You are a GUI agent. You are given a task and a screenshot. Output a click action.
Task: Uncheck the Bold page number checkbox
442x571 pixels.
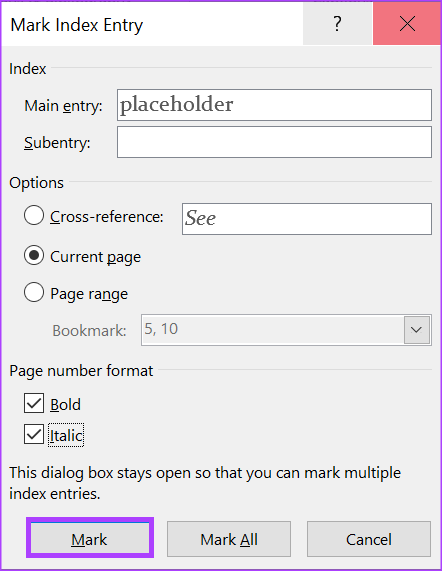[x=34, y=403]
